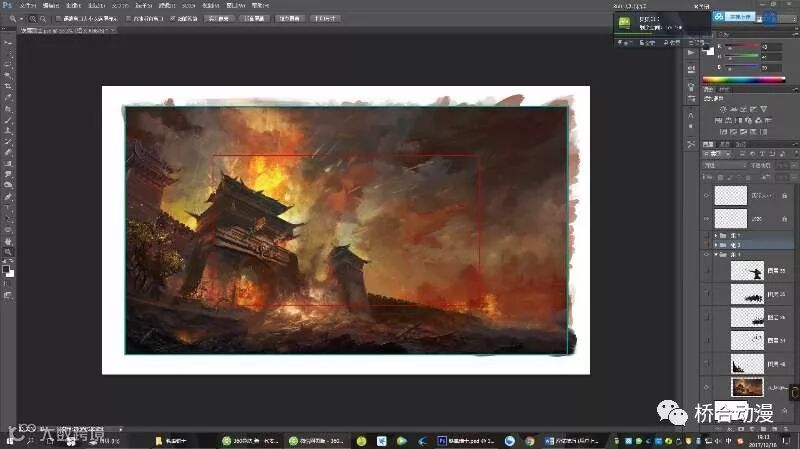
Task: Add a Vibrance adjustment (triangle icon)
Action: (764, 109)
